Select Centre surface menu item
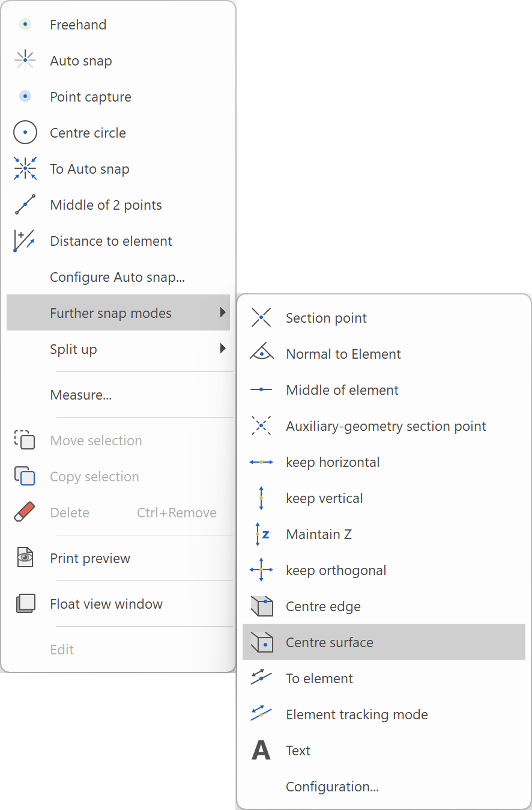 tap(330, 642)
